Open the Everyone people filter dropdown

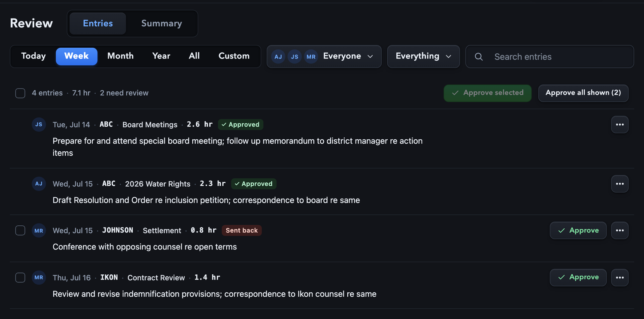pos(324,57)
